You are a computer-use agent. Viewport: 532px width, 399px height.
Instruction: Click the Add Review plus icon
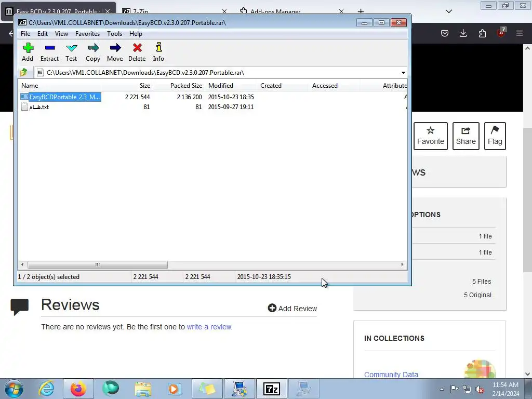(272, 308)
